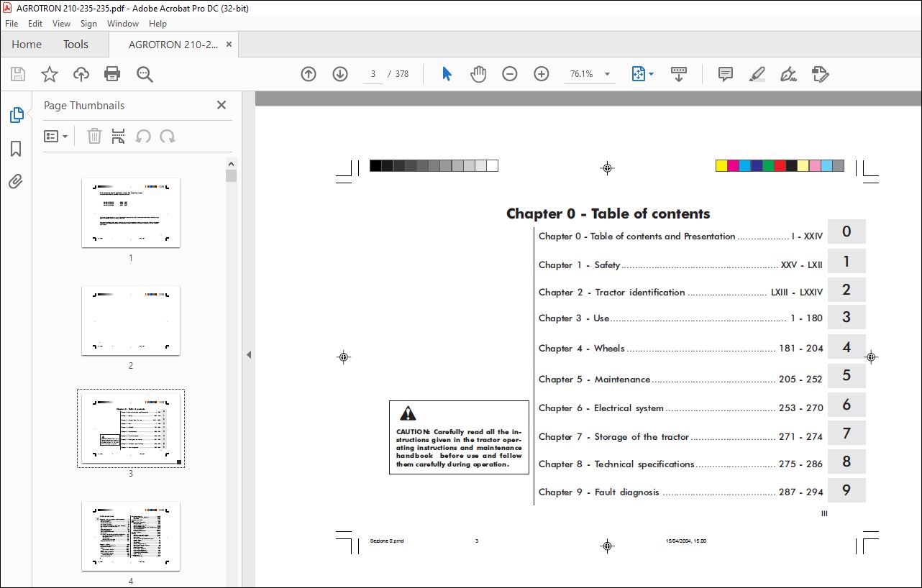Click the Chapter 4 - Wheels entry

coord(680,349)
